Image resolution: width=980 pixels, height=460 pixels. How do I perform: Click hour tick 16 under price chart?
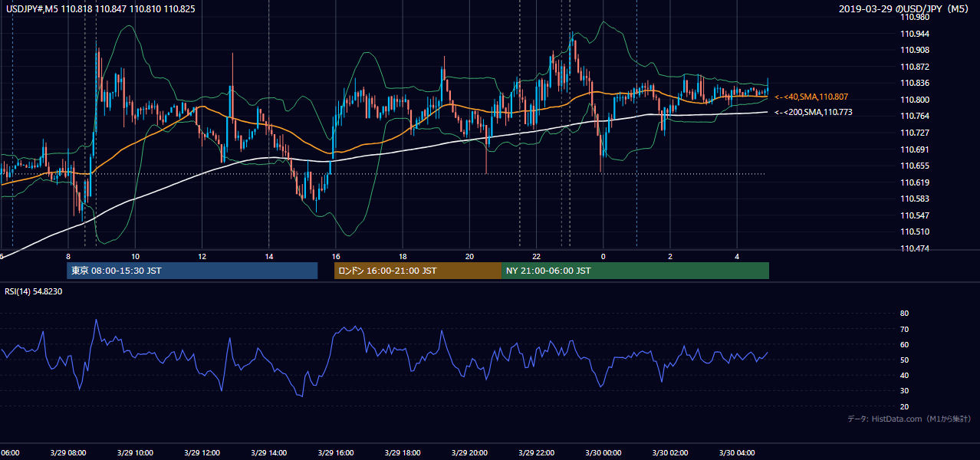[x=335, y=256]
